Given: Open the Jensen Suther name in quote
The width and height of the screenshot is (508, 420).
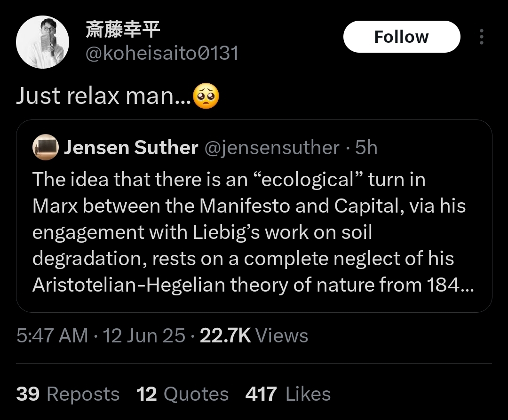Looking at the screenshot, I should coord(131,148).
